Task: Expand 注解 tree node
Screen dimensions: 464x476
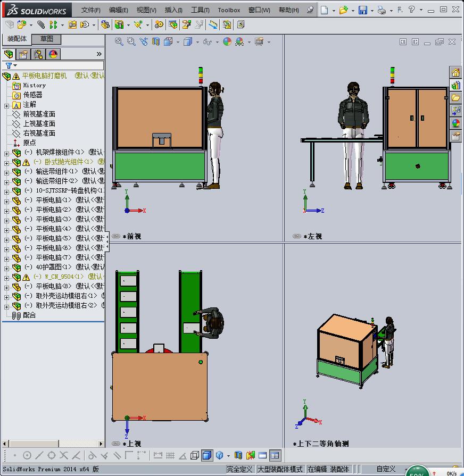Action: (x=7, y=106)
